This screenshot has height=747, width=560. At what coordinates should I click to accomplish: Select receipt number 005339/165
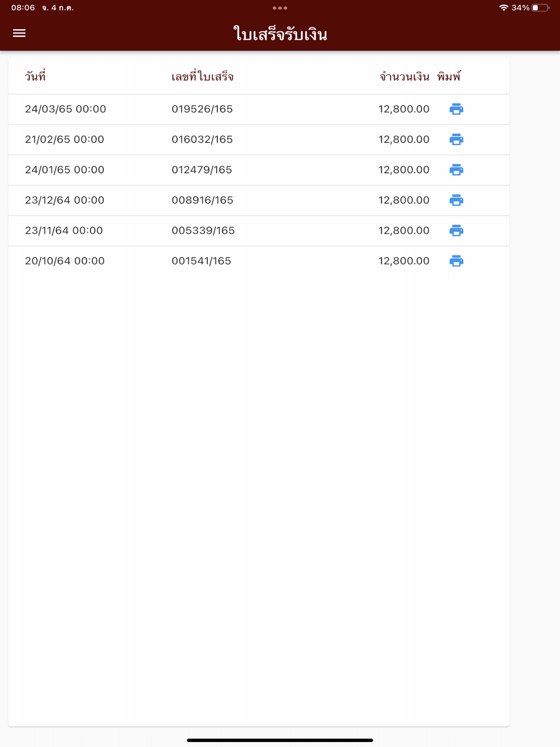click(203, 230)
